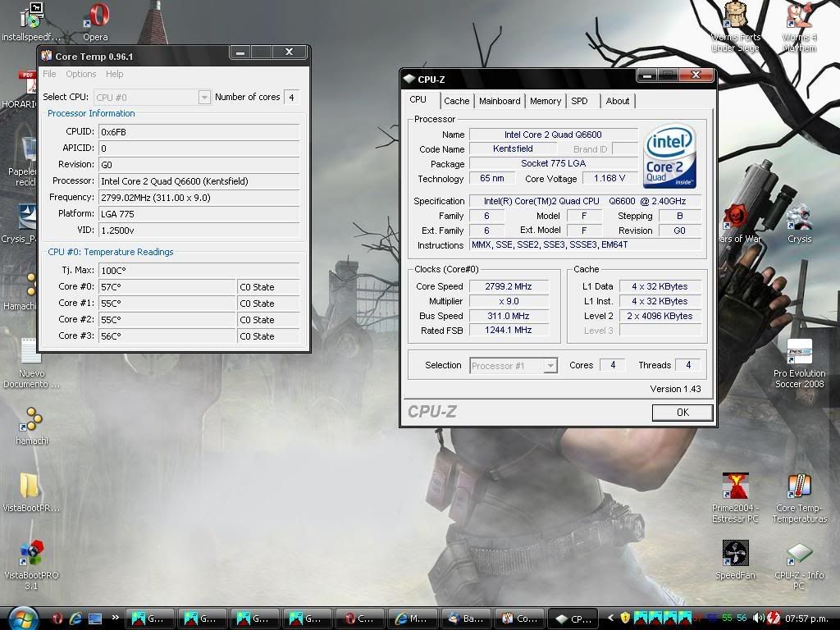This screenshot has width=840, height=630.
Task: Launch Worms Forts Under Siege
Action: (735, 27)
